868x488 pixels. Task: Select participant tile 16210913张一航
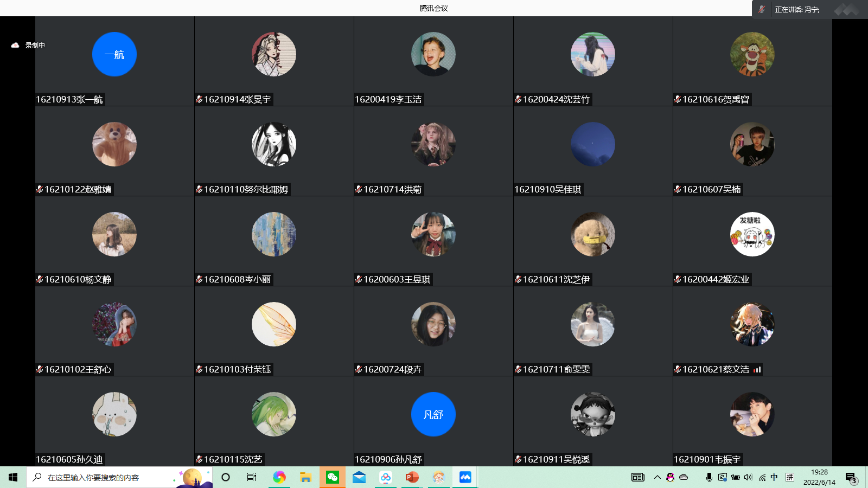coord(114,61)
